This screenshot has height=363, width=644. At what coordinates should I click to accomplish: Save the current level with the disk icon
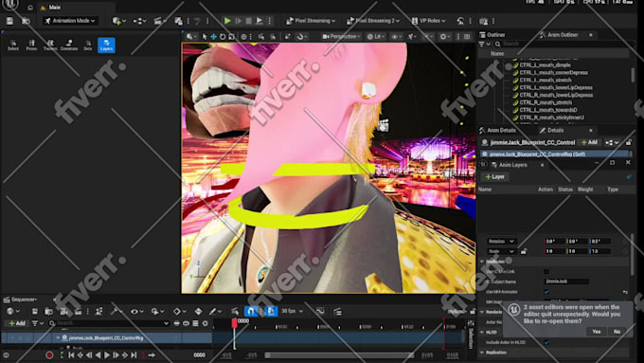coord(9,21)
